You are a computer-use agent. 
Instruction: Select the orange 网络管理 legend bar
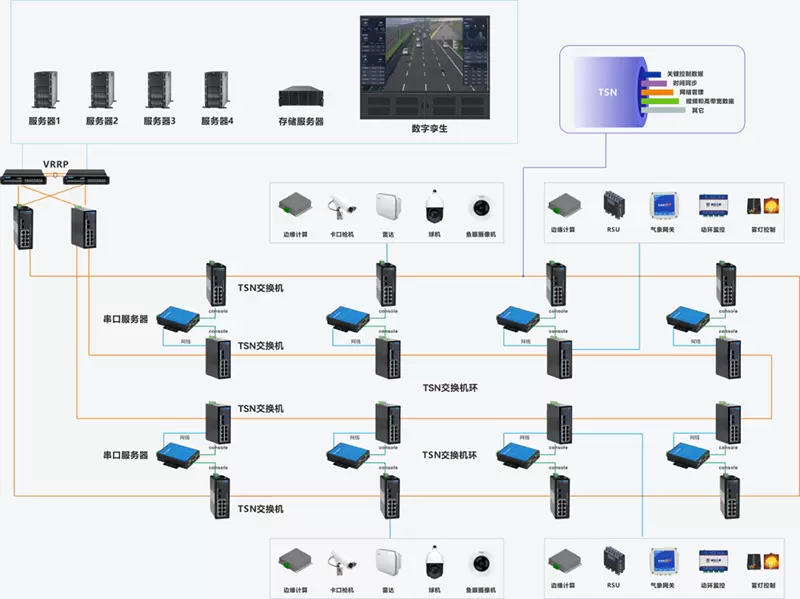(658, 92)
